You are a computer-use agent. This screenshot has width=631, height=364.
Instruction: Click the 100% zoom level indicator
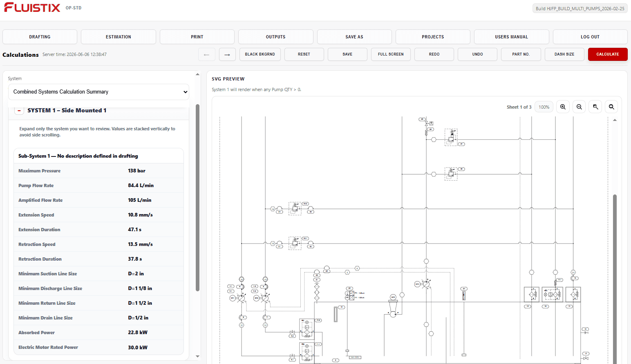pyautogui.click(x=544, y=107)
